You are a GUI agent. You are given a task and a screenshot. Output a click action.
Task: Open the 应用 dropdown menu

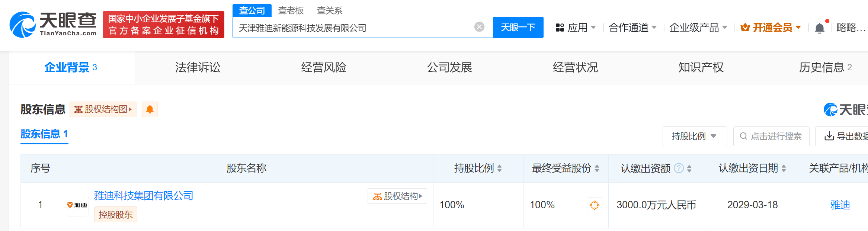point(576,28)
